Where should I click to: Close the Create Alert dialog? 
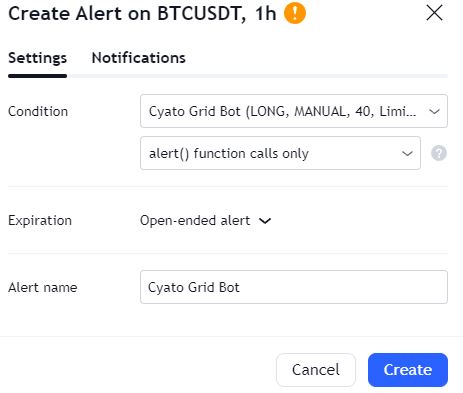(x=434, y=13)
